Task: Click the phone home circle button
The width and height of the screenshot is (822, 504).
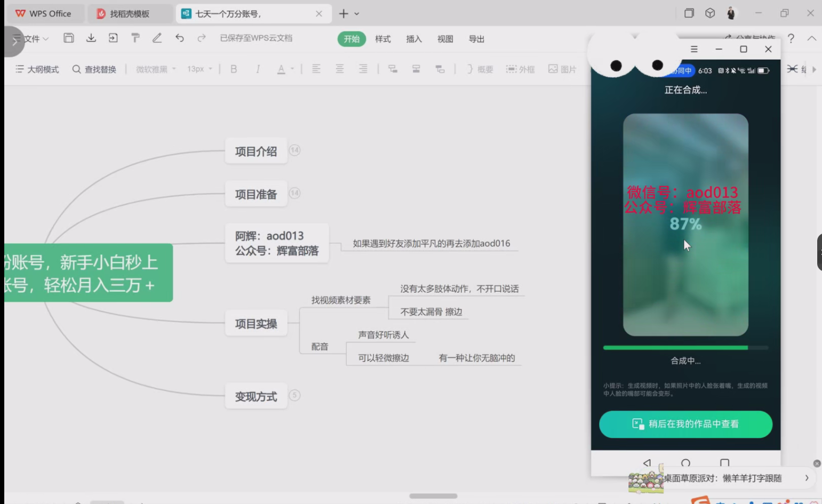Action: tap(686, 462)
